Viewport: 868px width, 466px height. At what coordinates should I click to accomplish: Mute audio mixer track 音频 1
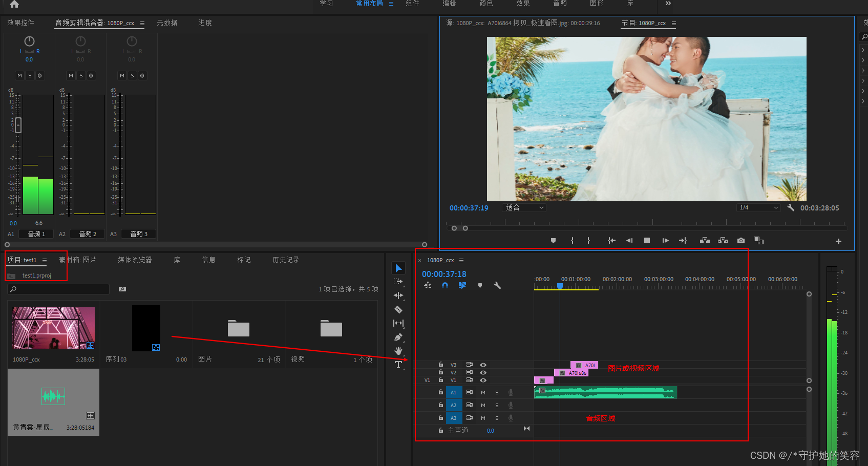pyautogui.click(x=19, y=75)
